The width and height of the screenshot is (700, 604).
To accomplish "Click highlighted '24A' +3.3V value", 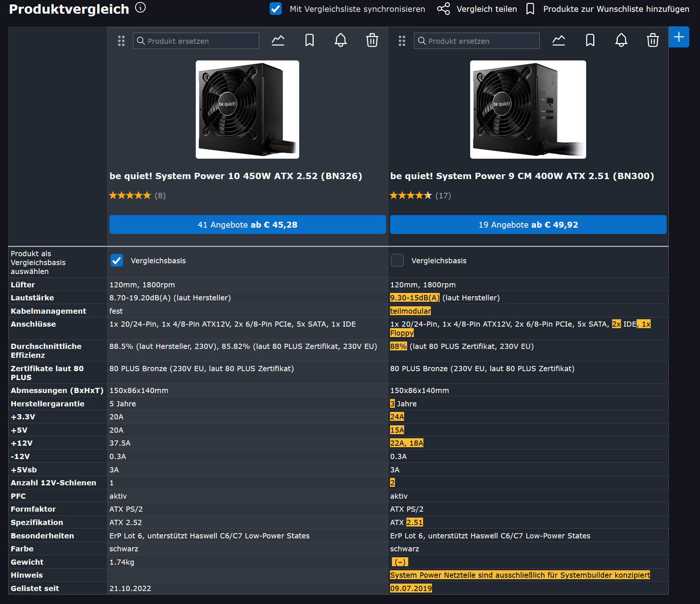I will coord(397,417).
